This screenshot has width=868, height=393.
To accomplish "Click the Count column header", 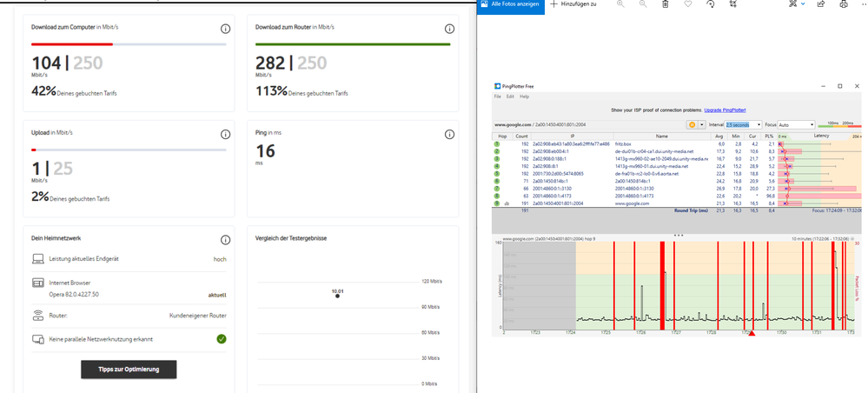I will pyautogui.click(x=521, y=136).
